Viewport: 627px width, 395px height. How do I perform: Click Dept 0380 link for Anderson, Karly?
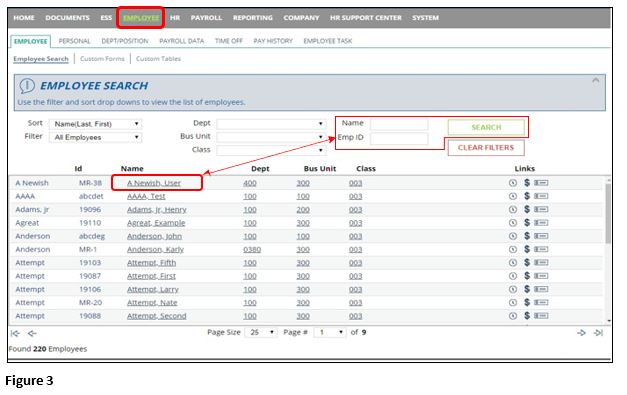tap(252, 249)
